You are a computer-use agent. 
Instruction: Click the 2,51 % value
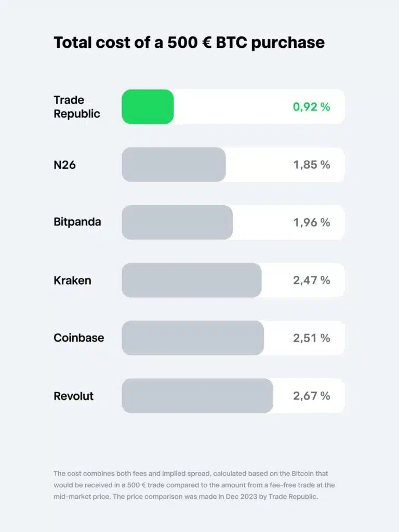(311, 338)
